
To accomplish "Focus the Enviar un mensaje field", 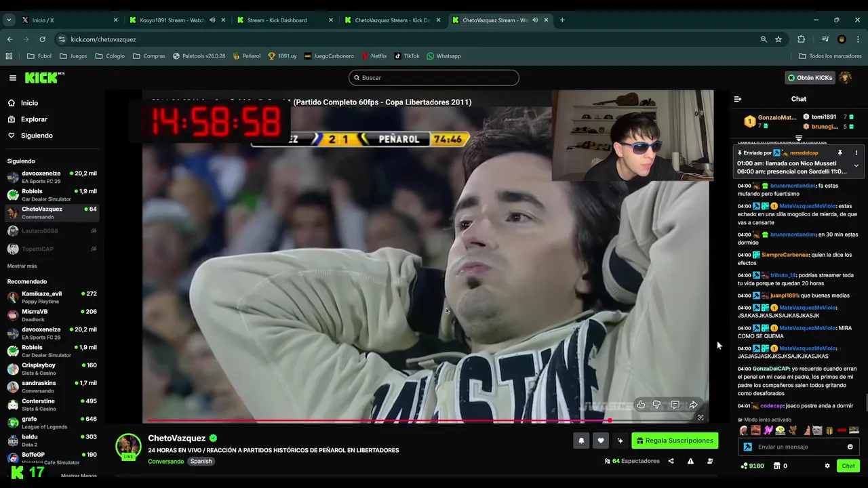I will 799,447.
